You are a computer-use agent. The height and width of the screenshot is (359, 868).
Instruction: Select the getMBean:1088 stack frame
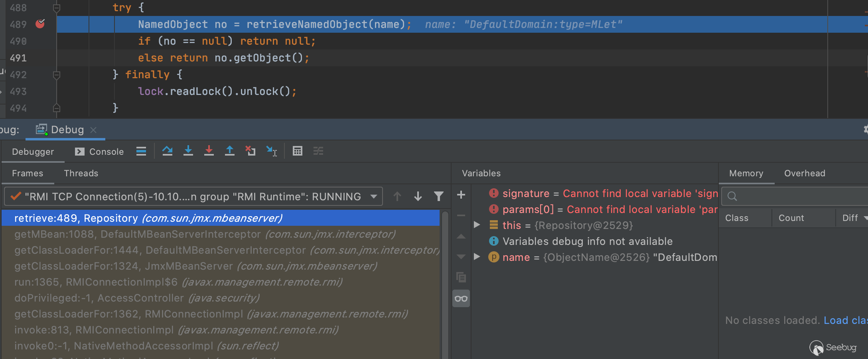pos(205,234)
